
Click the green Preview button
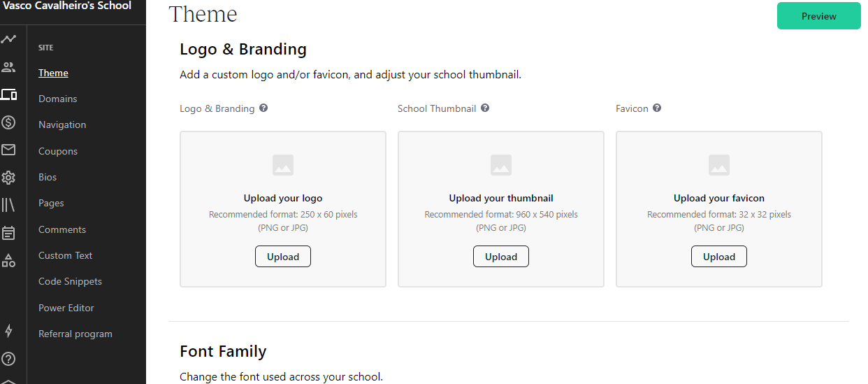point(819,16)
